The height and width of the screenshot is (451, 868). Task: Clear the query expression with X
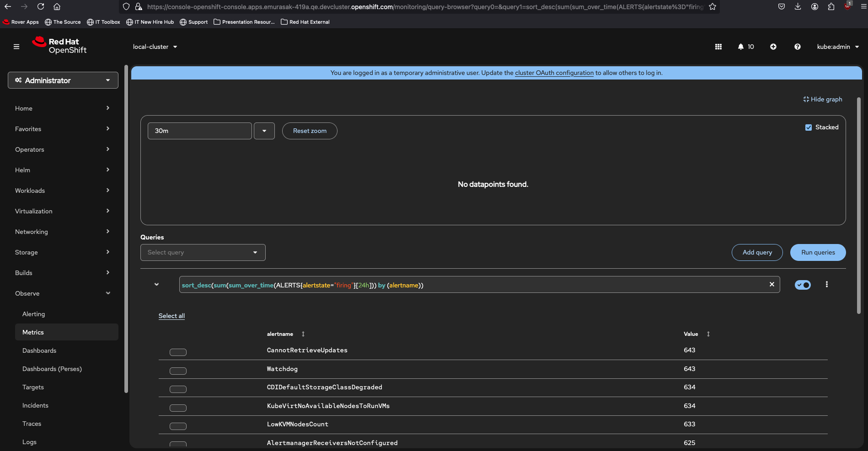(772, 284)
